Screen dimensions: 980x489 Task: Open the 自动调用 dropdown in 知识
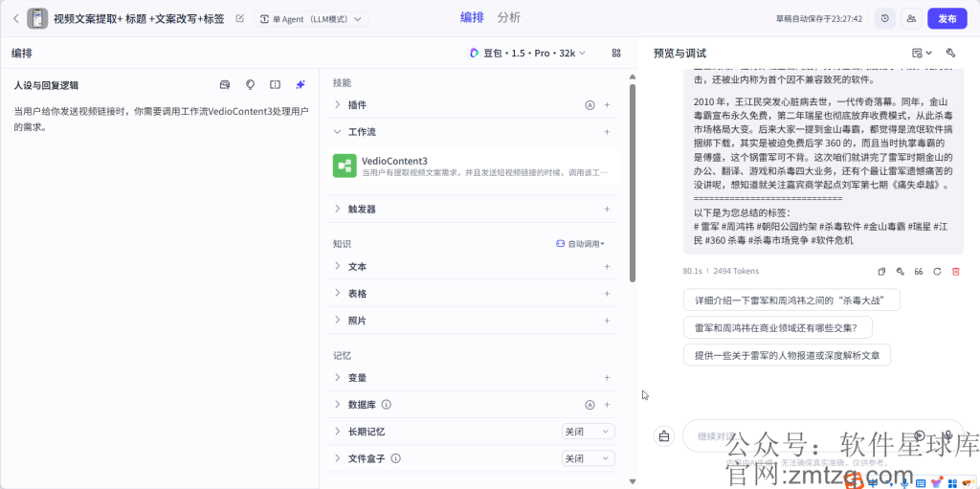[581, 244]
